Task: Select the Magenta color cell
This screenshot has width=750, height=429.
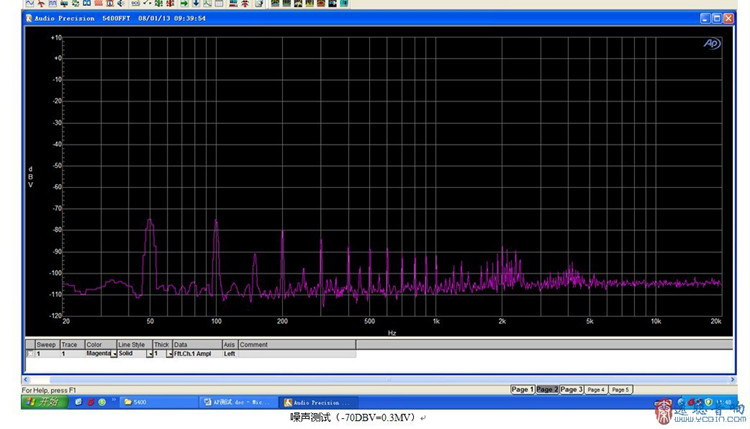Action: pos(98,354)
